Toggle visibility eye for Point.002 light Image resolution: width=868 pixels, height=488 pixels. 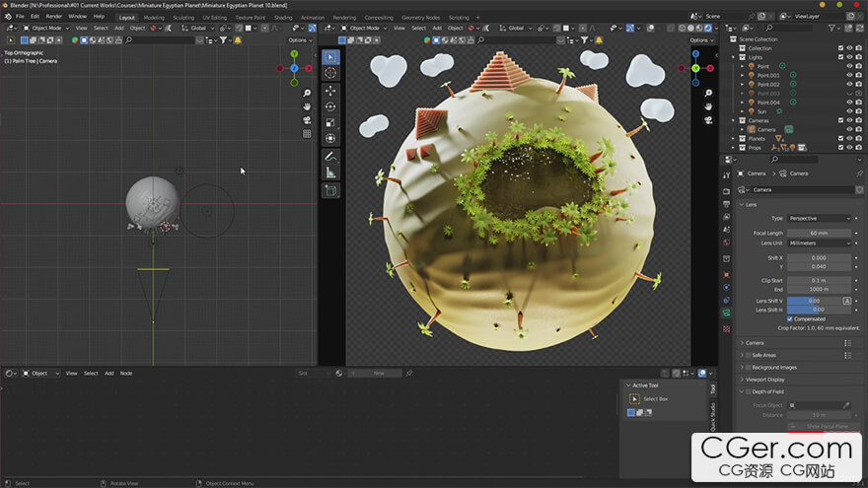[x=849, y=84]
